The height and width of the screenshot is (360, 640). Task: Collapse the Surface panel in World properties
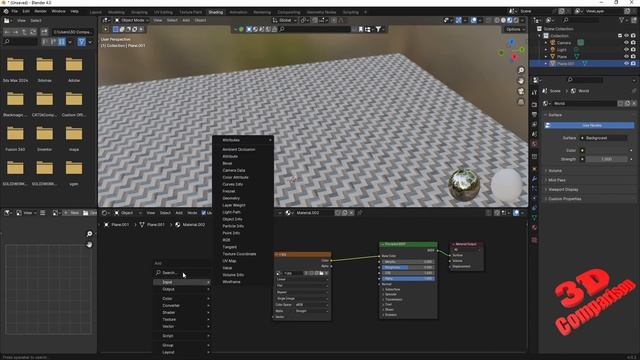(x=555, y=115)
